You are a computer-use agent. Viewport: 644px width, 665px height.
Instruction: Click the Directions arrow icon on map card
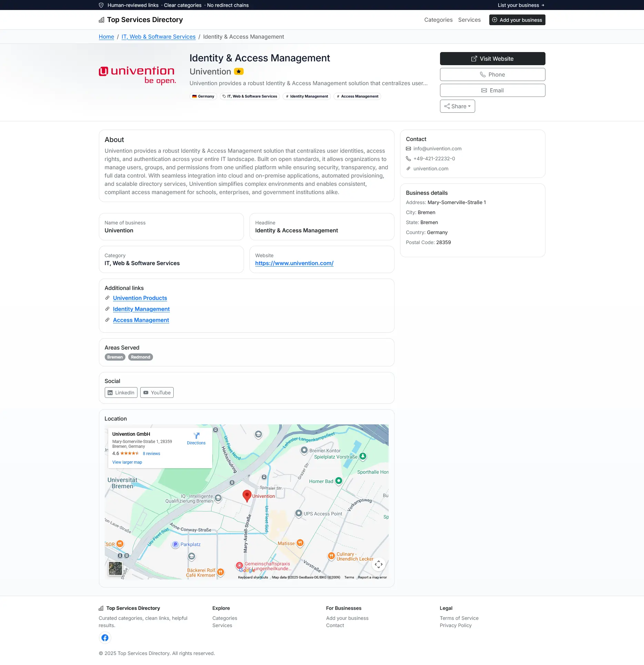tap(196, 436)
